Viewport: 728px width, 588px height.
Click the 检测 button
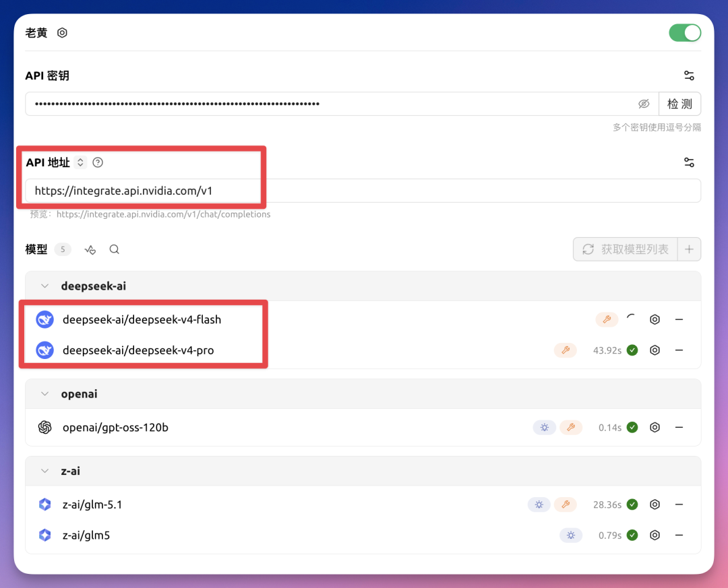click(679, 104)
